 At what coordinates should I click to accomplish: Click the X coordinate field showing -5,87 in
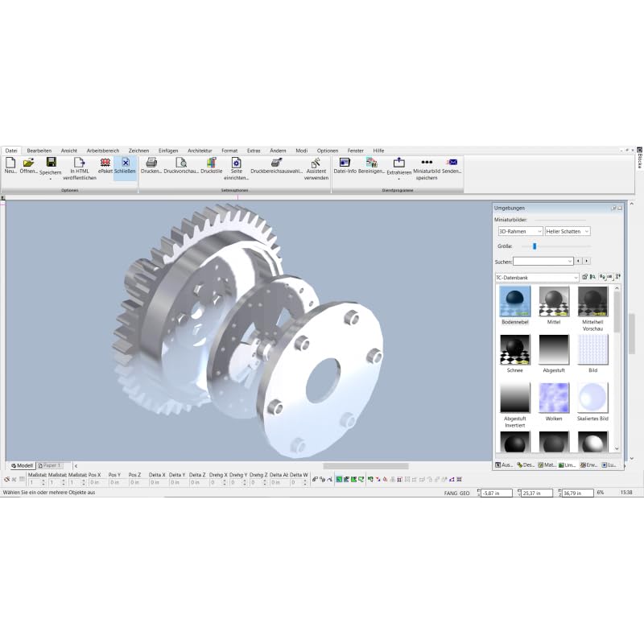(497, 493)
